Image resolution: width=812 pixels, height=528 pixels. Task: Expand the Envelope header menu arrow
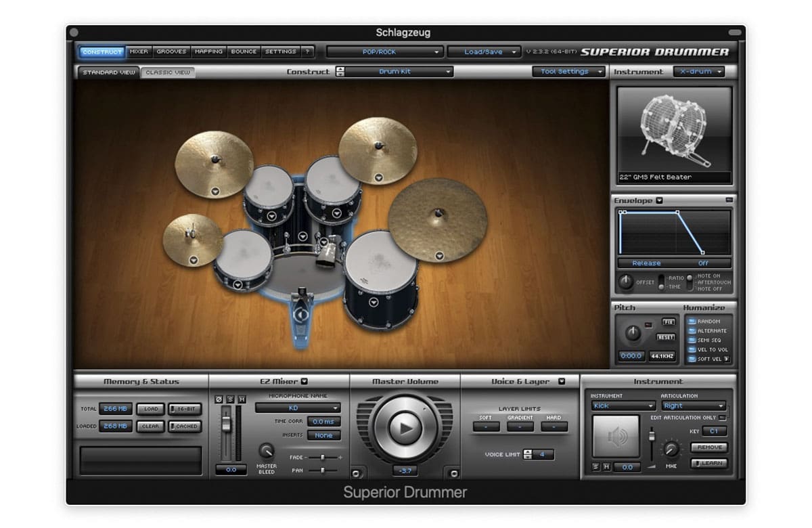(x=659, y=200)
